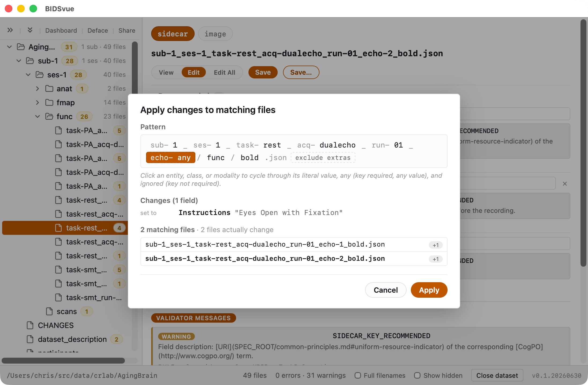Switch to Edit All mode
This screenshot has height=385, width=588.
tap(224, 72)
